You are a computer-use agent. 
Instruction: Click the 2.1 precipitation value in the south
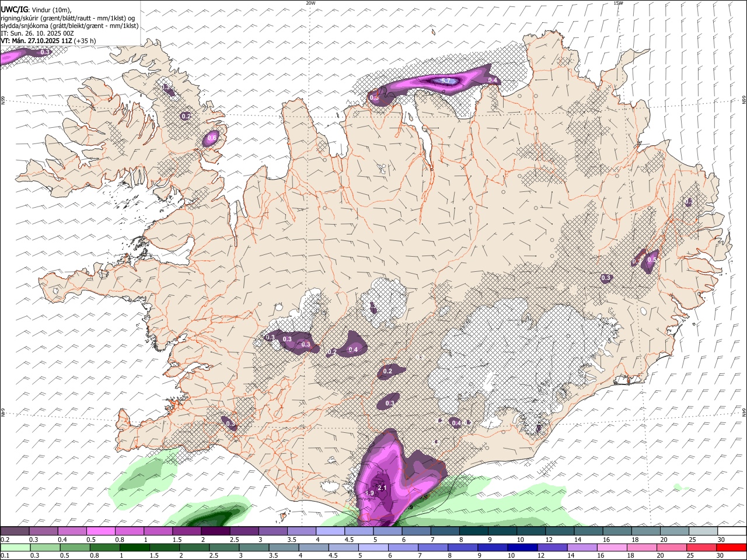tap(383, 488)
